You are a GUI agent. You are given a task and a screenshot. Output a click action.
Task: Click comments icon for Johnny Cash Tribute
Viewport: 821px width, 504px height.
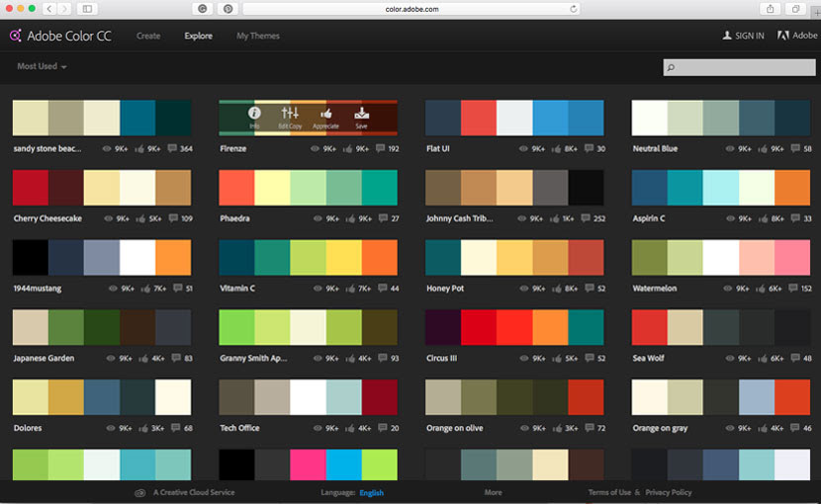pyautogui.click(x=586, y=218)
